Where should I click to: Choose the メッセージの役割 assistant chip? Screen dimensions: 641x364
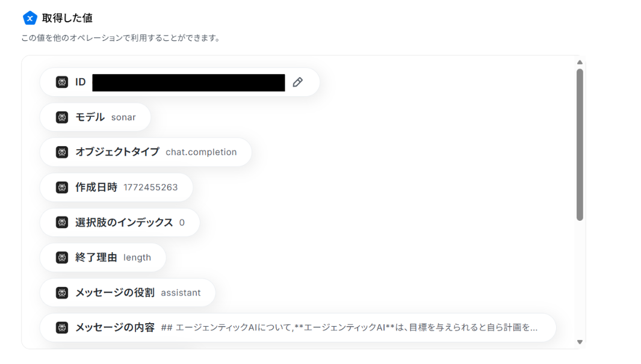pos(137,292)
